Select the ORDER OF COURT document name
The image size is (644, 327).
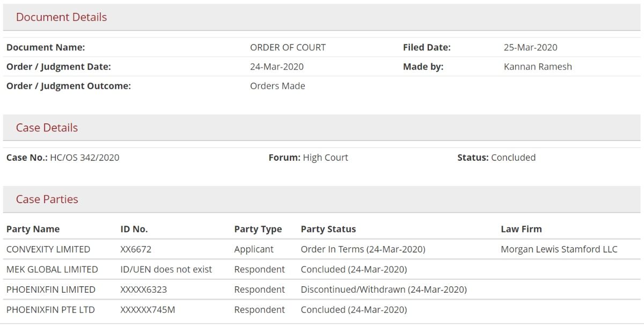288,47
